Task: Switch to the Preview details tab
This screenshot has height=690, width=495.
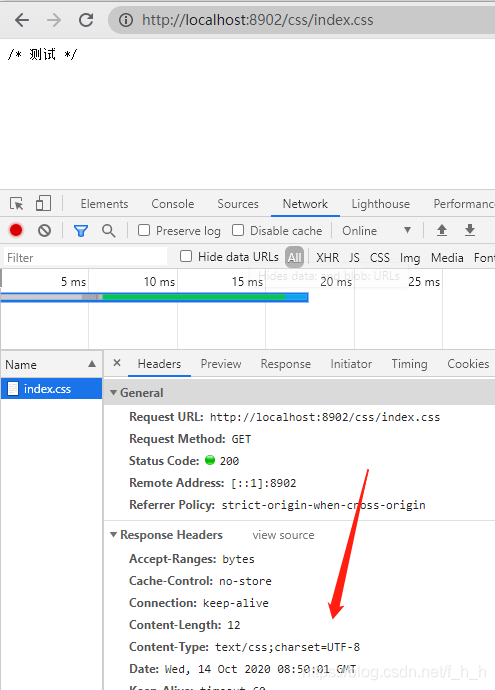Action: tap(221, 364)
